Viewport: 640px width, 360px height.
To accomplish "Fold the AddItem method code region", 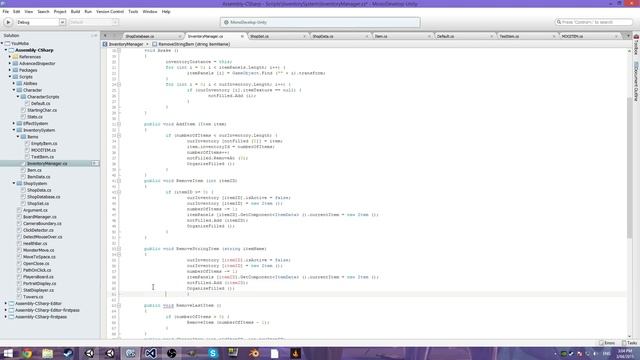I will pyautogui.click(x=119, y=124).
